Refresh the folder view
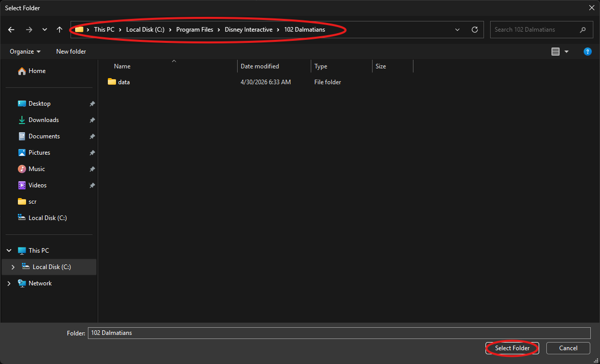 tap(475, 30)
